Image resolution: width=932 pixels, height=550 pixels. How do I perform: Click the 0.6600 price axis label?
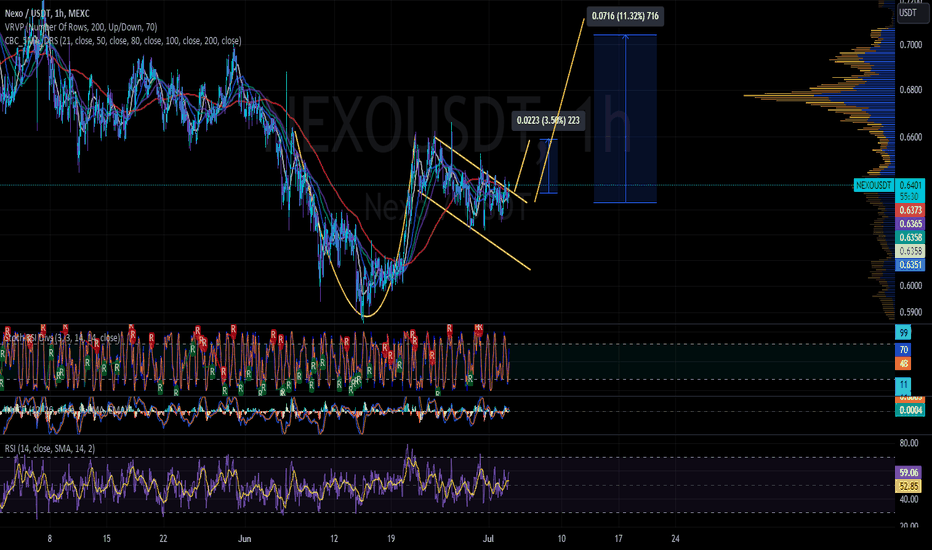(x=911, y=137)
